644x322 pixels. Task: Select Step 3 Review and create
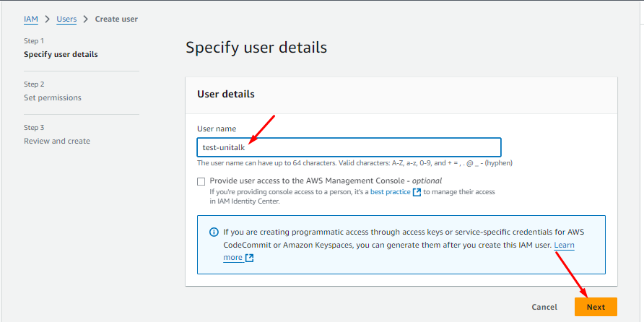(x=57, y=141)
